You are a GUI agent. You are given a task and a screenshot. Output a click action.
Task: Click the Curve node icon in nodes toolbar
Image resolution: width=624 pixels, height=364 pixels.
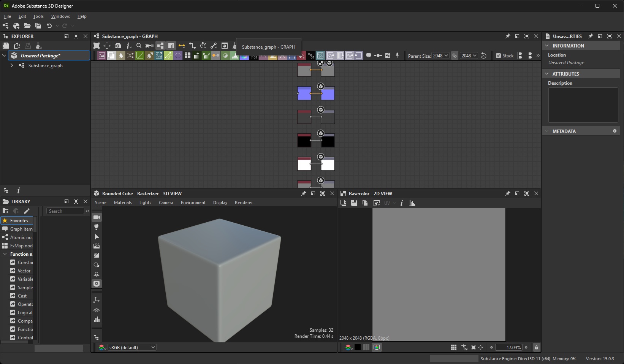point(140,56)
